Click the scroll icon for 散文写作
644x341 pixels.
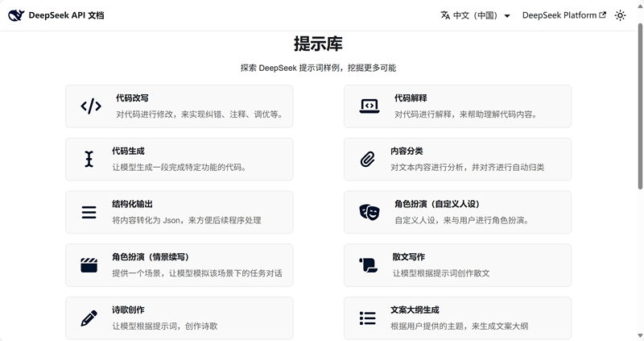click(x=369, y=265)
